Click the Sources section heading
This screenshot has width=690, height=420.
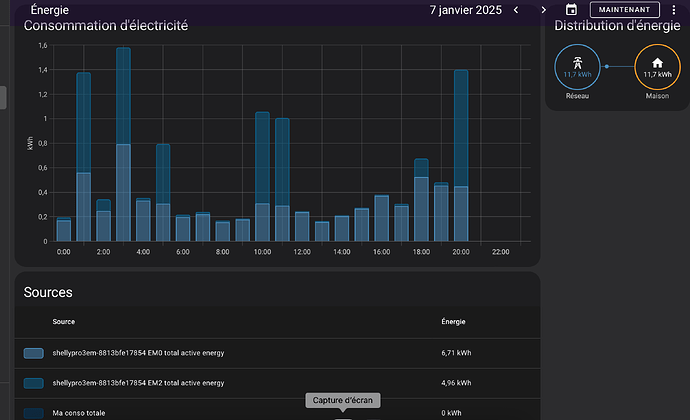(x=48, y=292)
